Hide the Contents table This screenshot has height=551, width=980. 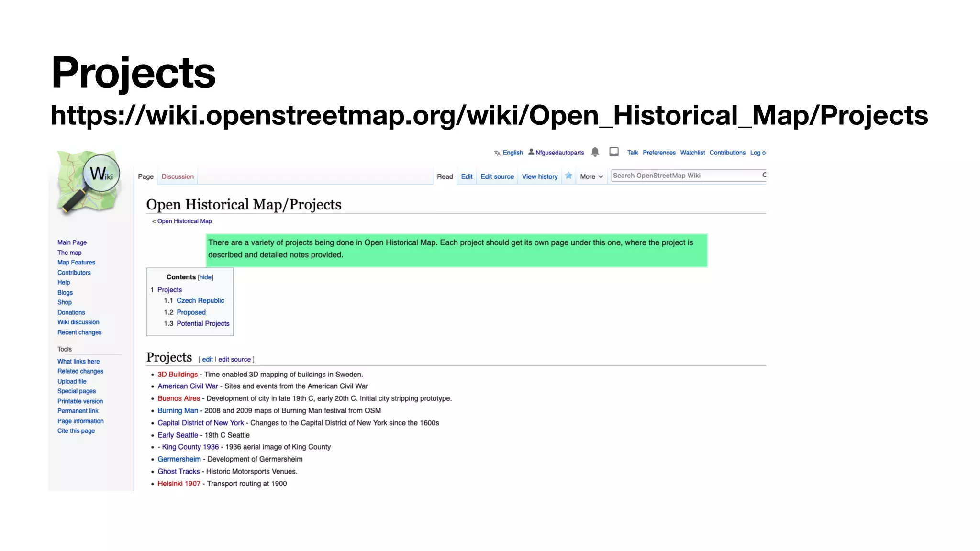tap(206, 277)
